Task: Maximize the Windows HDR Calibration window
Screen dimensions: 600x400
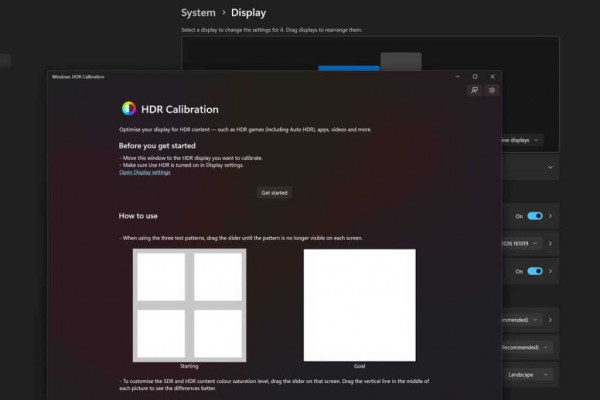Action: point(475,77)
